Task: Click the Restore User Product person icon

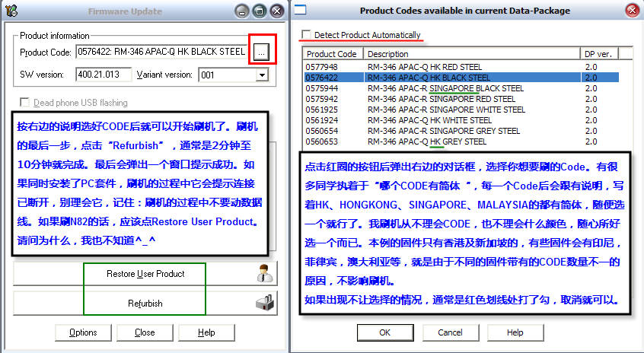Action: pyautogui.click(x=266, y=274)
